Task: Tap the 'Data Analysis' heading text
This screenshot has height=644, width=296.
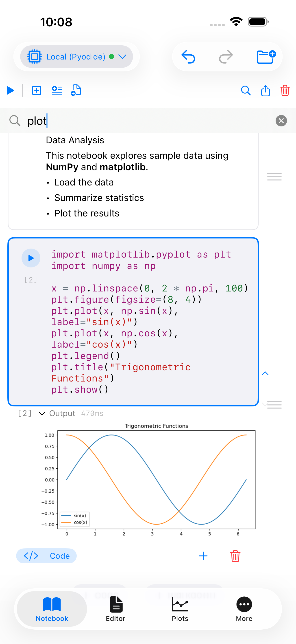Action: coord(75,140)
